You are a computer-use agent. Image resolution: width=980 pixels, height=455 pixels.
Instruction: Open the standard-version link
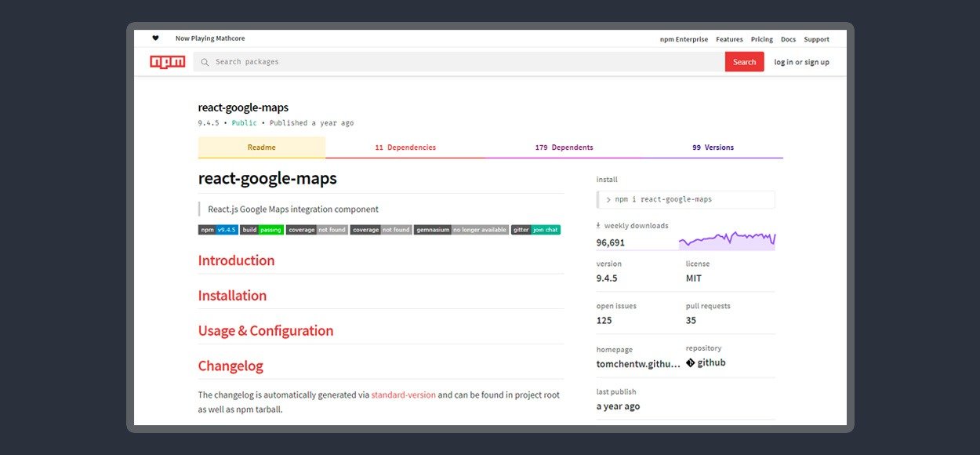point(403,395)
